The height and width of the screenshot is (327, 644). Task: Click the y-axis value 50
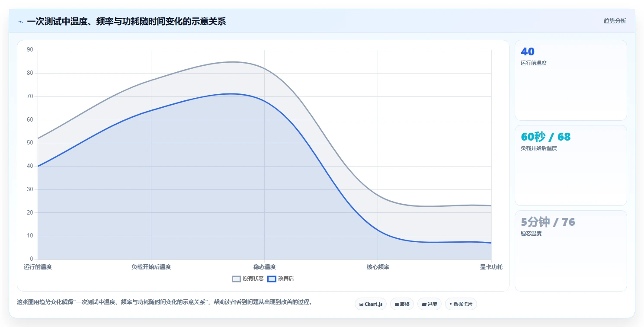[x=30, y=143]
